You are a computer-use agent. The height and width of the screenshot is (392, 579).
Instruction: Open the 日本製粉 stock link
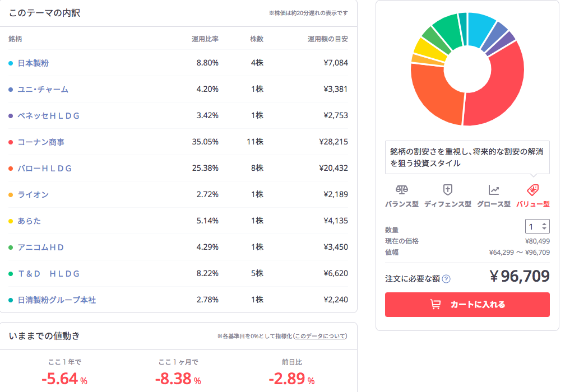(x=33, y=63)
